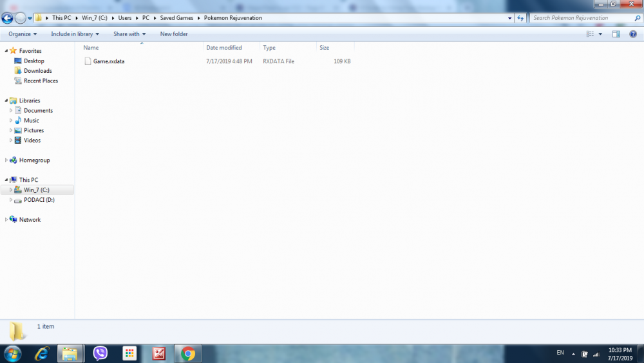Show hidden system tray icons
Image resolution: width=644 pixels, height=363 pixels.
click(573, 354)
